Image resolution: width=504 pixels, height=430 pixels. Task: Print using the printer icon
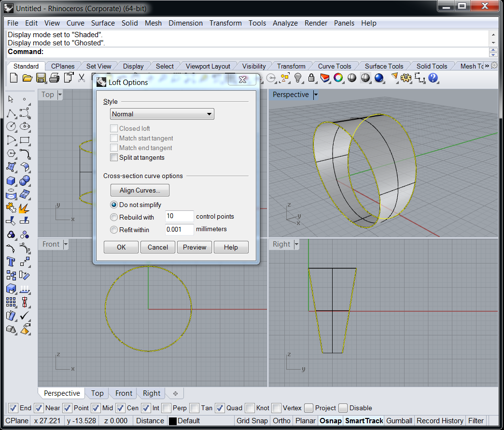tap(55, 78)
